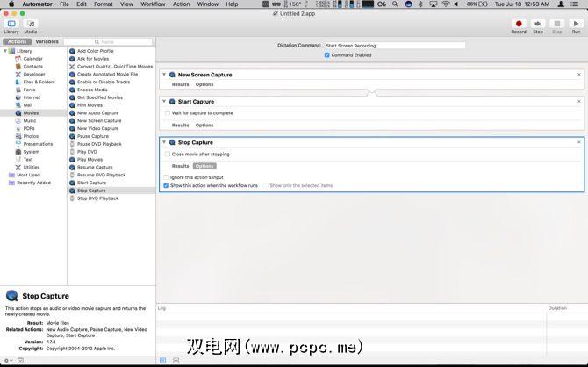Show Results of Start Capture

pyautogui.click(x=181, y=126)
